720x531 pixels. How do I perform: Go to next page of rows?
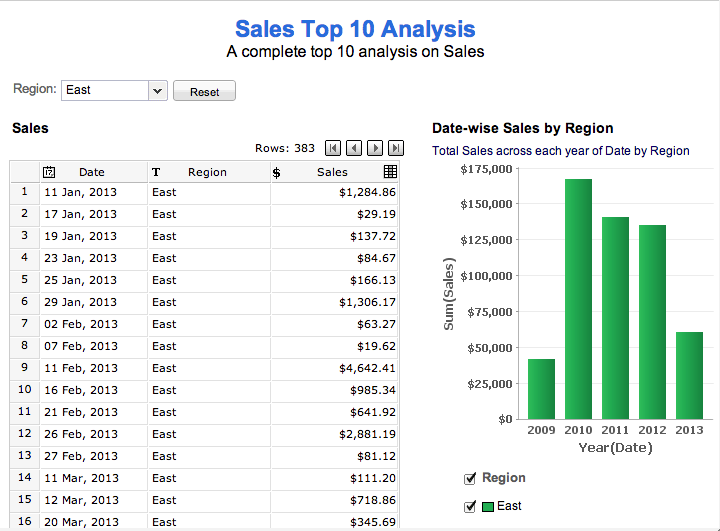pos(375,148)
